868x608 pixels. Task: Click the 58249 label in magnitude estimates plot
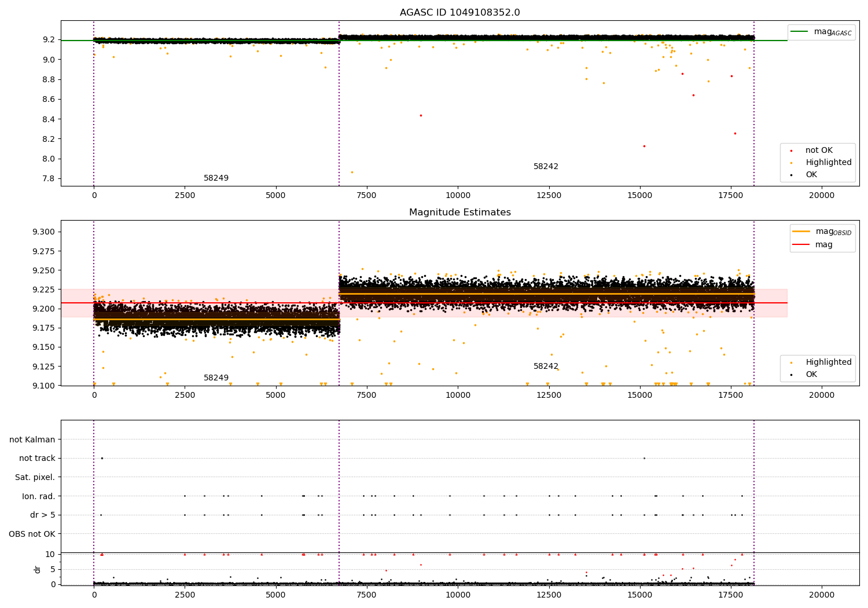click(216, 378)
